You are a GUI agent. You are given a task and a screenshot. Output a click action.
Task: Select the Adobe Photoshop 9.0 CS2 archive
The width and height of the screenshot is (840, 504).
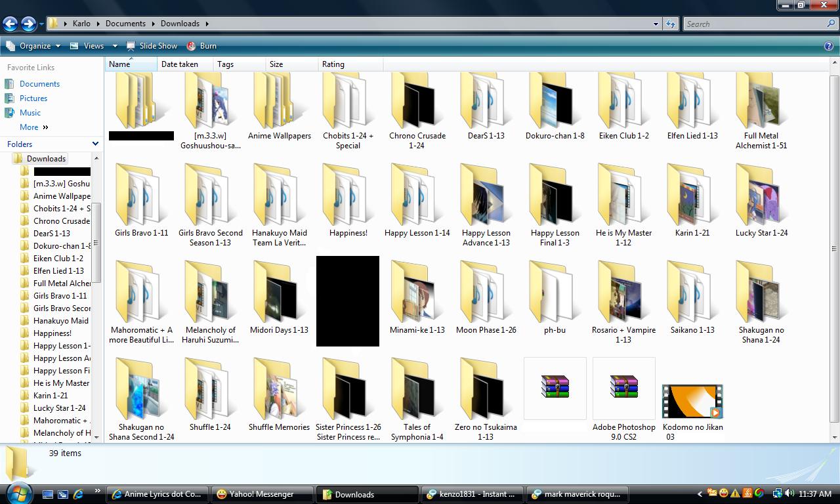point(623,399)
